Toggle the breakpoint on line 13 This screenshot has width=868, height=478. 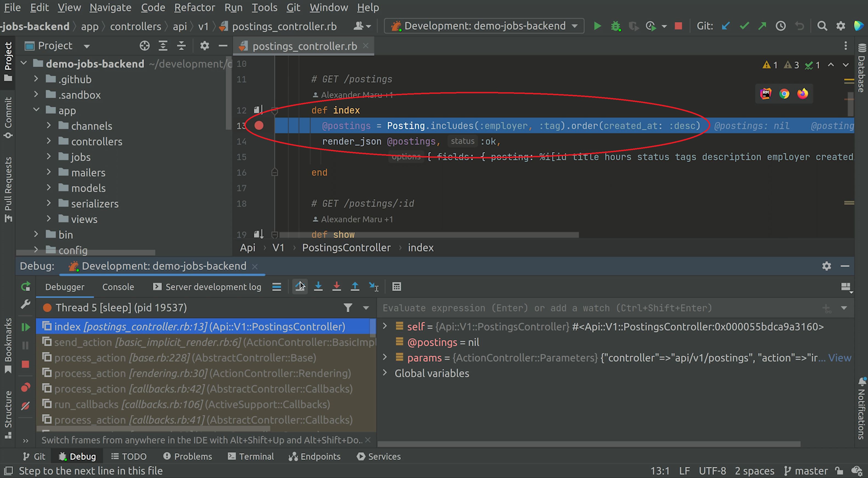click(259, 126)
